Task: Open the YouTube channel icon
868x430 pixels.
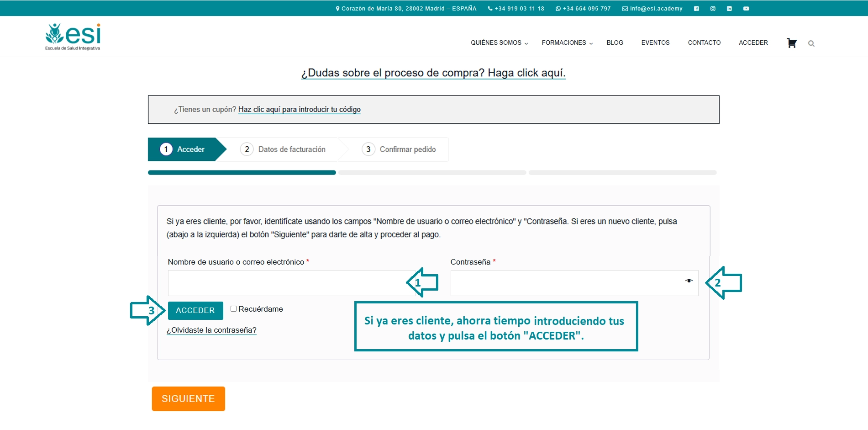Action: [746, 9]
